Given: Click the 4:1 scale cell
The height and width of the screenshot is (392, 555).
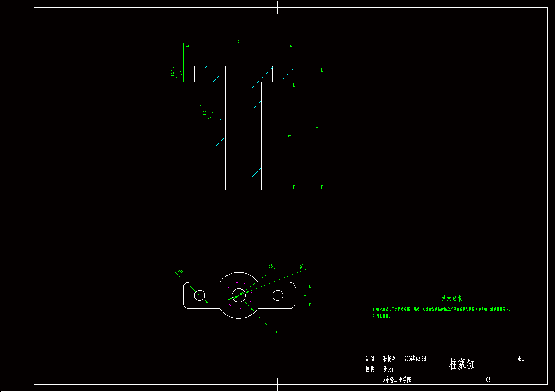Looking at the screenshot, I should point(521,359).
